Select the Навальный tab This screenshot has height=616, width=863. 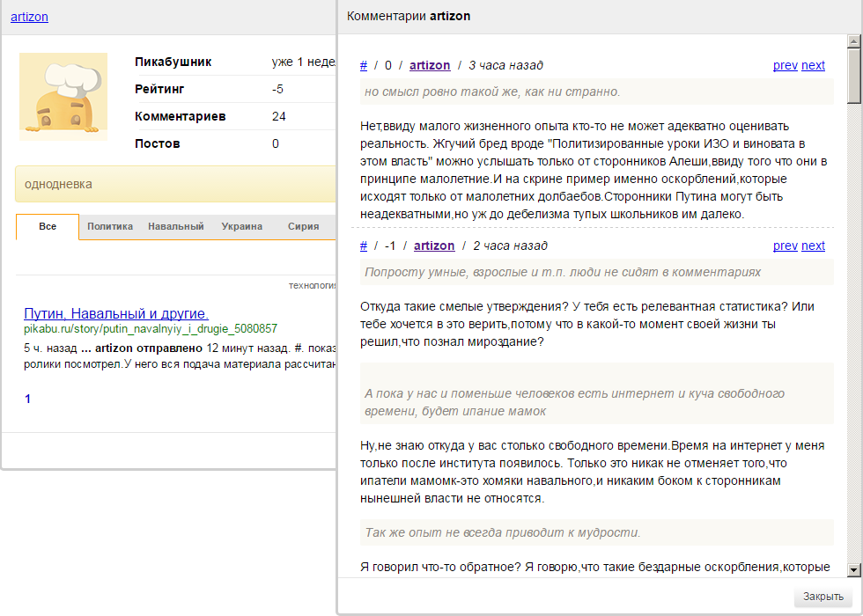[176, 226]
